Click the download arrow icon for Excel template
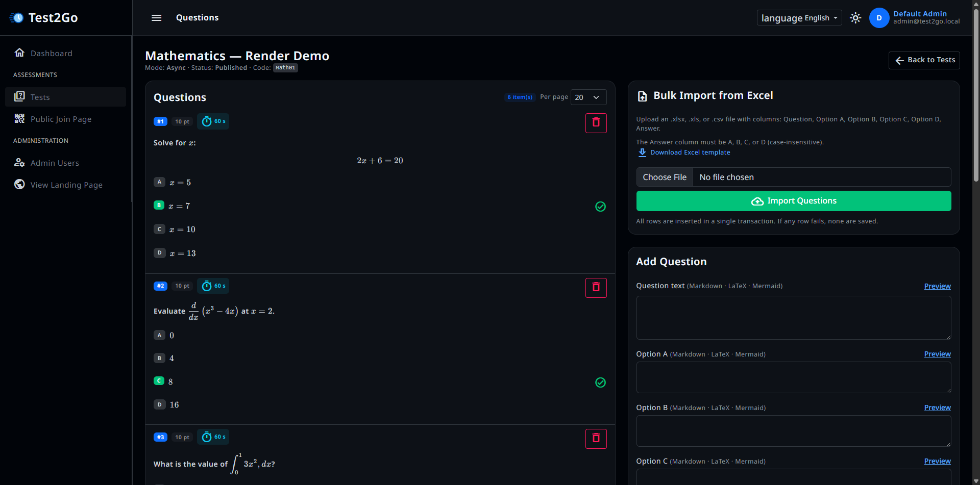Image resolution: width=980 pixels, height=485 pixels. click(642, 152)
